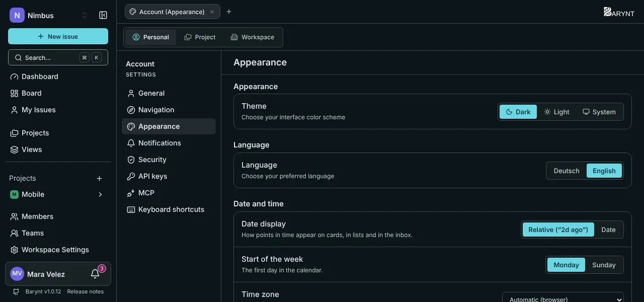Click the New issue button
This screenshot has width=644, height=302.
[x=58, y=36]
